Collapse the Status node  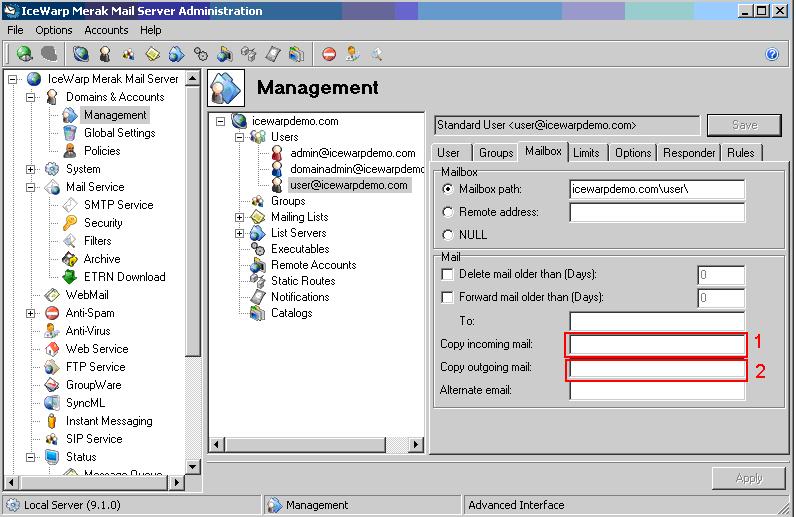(x=30, y=457)
